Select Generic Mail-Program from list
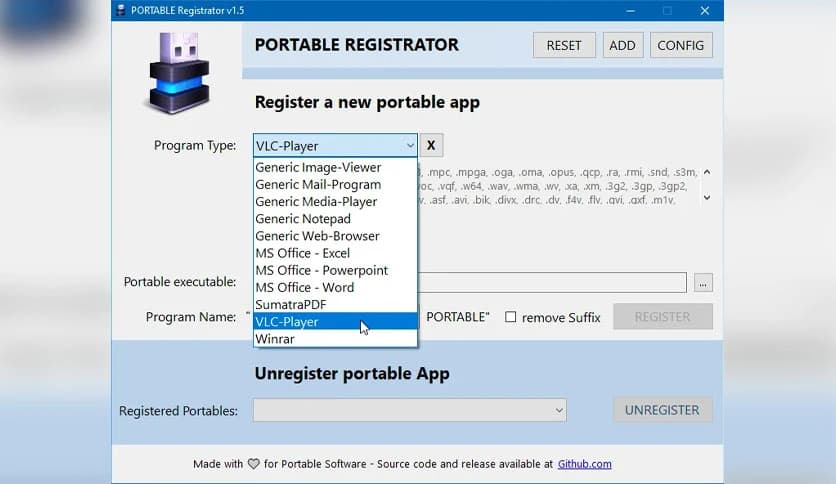The width and height of the screenshot is (836, 484). point(335,184)
